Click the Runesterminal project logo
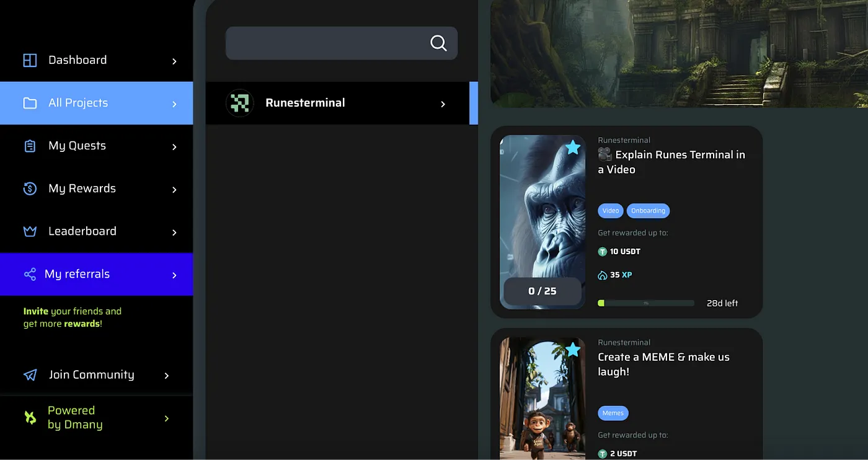The image size is (868, 460). [240, 103]
